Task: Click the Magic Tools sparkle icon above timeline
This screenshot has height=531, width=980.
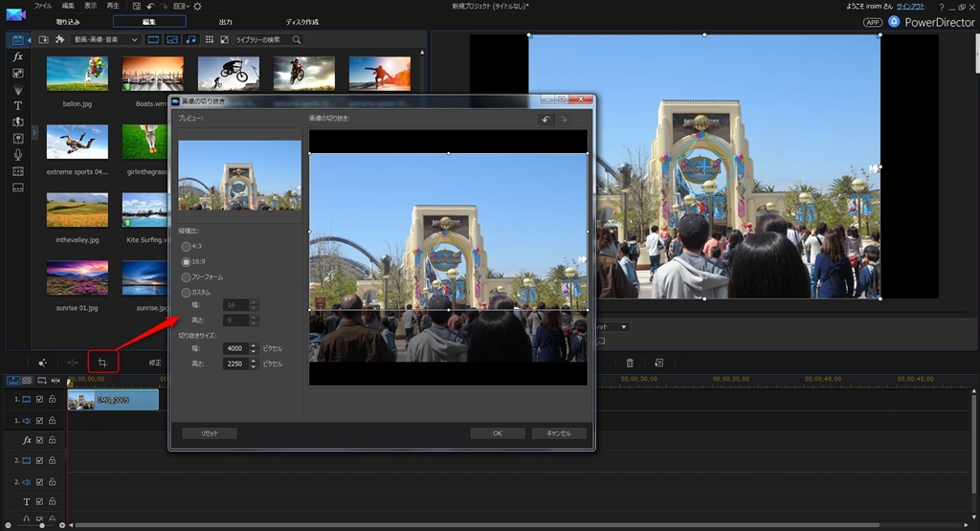Action: point(42,363)
